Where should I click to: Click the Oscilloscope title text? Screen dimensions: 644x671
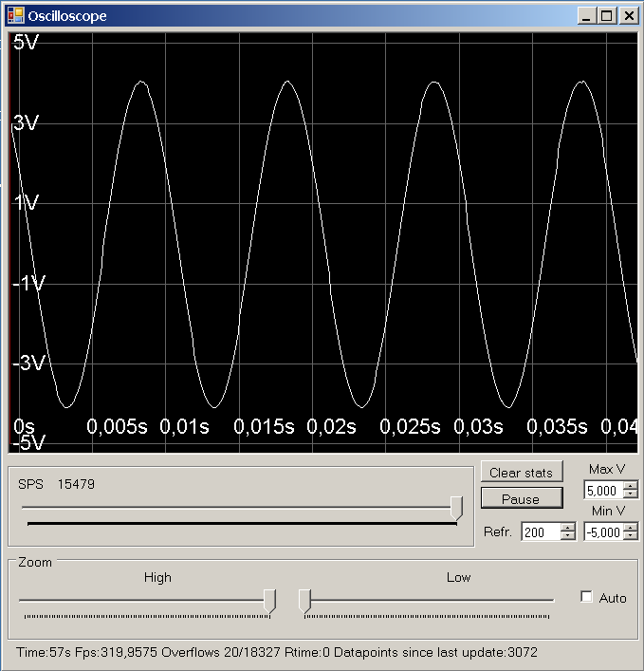(67, 16)
